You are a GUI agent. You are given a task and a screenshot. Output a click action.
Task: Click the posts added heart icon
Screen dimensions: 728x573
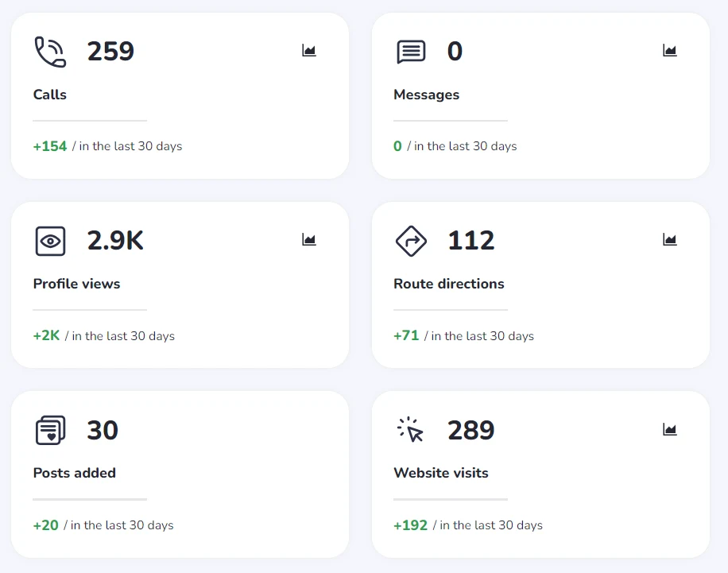point(50,430)
